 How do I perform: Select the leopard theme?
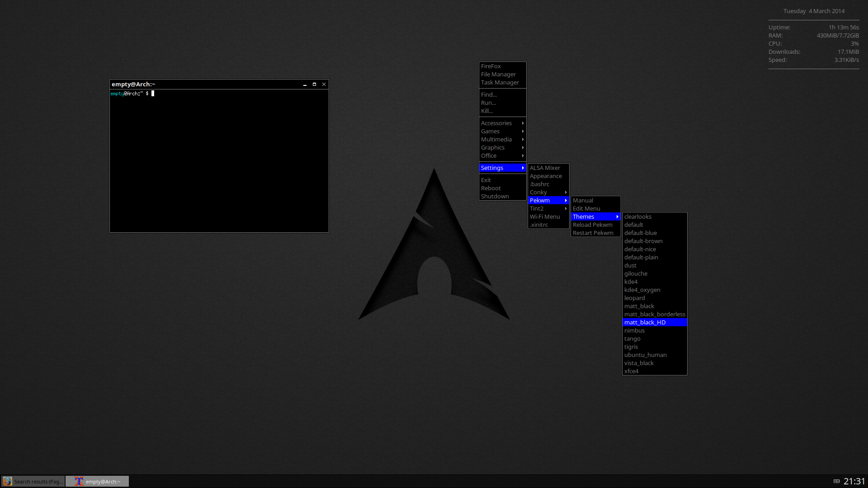(655, 298)
